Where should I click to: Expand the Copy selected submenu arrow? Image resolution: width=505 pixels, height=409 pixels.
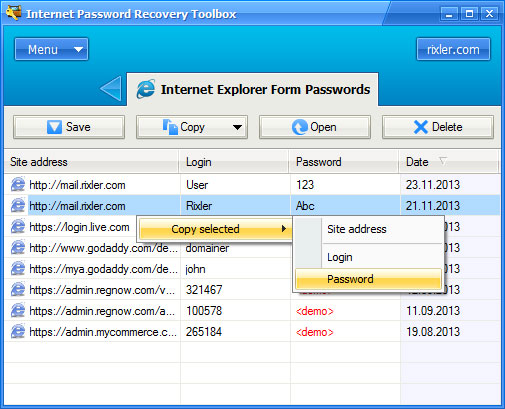284,228
